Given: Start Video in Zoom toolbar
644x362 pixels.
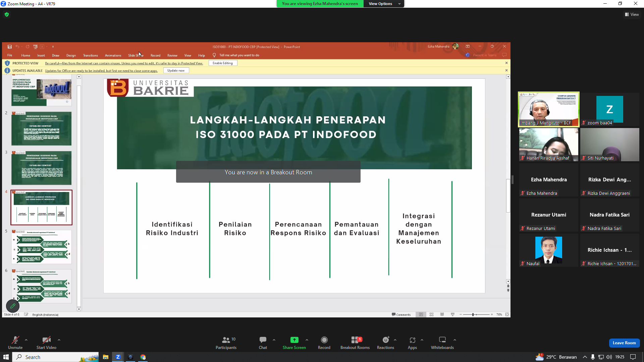Looking at the screenshot, I should pos(46,343).
